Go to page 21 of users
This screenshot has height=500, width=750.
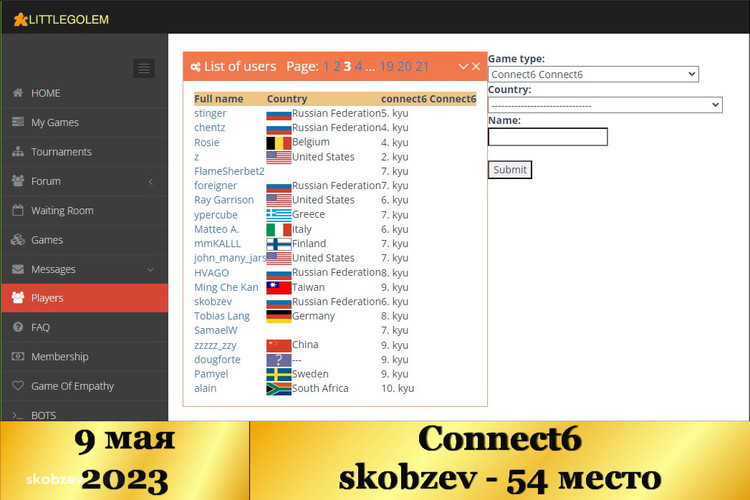(x=422, y=67)
